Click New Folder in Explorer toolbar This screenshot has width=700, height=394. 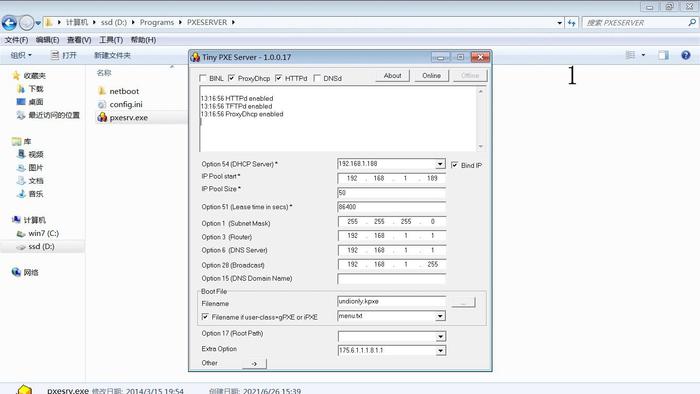coord(112,55)
